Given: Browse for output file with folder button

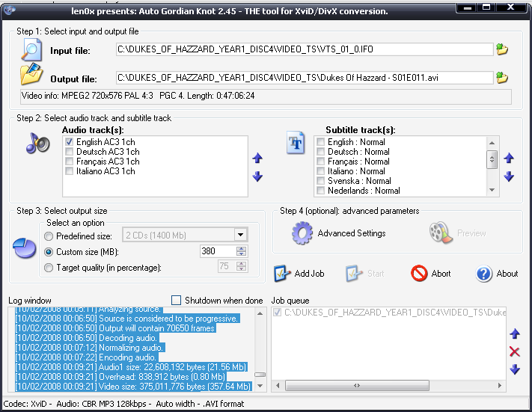Looking at the screenshot, I should 502,78.
